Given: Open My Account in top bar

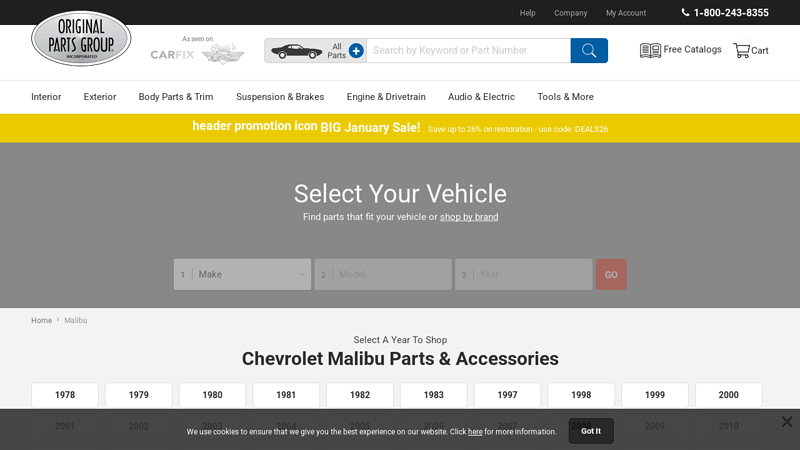Looking at the screenshot, I should click(626, 13).
